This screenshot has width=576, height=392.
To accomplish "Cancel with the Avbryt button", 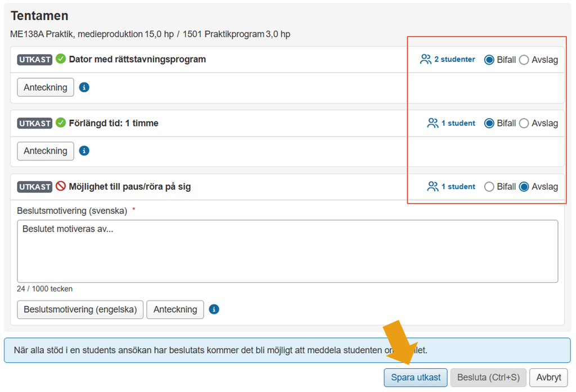I will [x=548, y=378].
